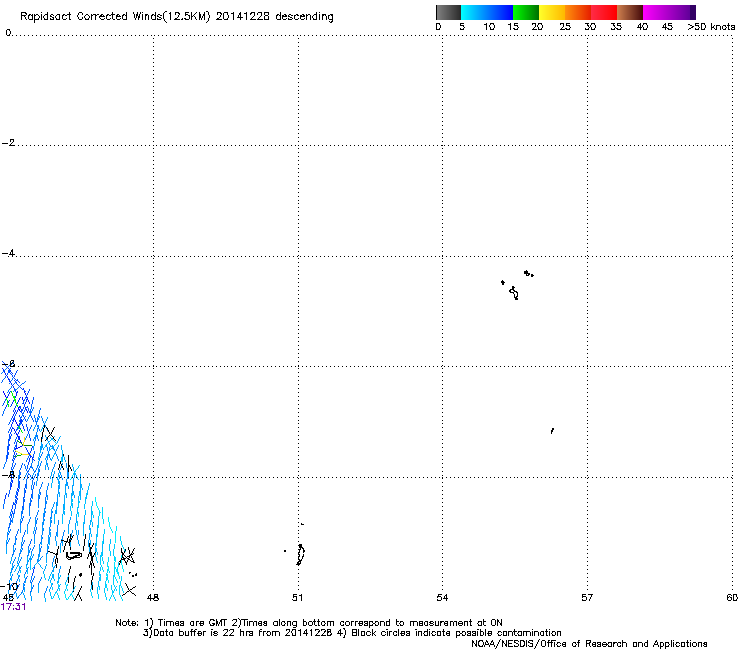Click longitude label '48' on bottom axis
740x650 pixels.
(x=153, y=598)
